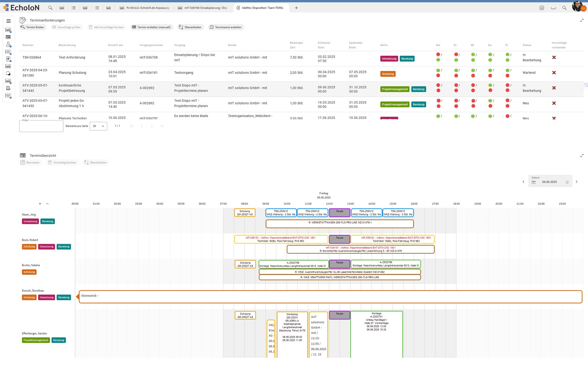The width and height of the screenshot is (588, 385).
Task: Click red X for TSK-026864 row
Action: coord(554,58)
